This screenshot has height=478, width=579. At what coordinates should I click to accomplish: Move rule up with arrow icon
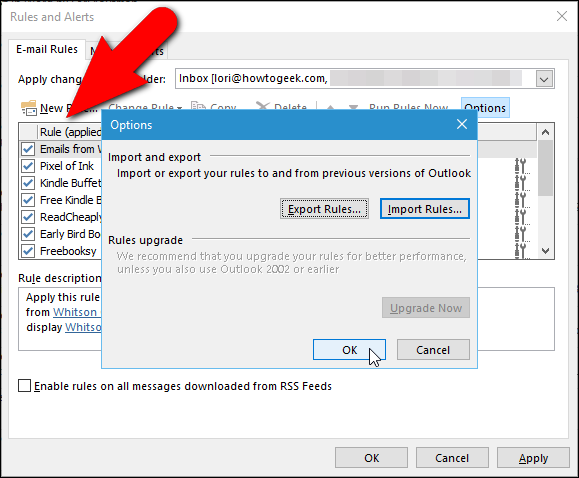point(330,107)
